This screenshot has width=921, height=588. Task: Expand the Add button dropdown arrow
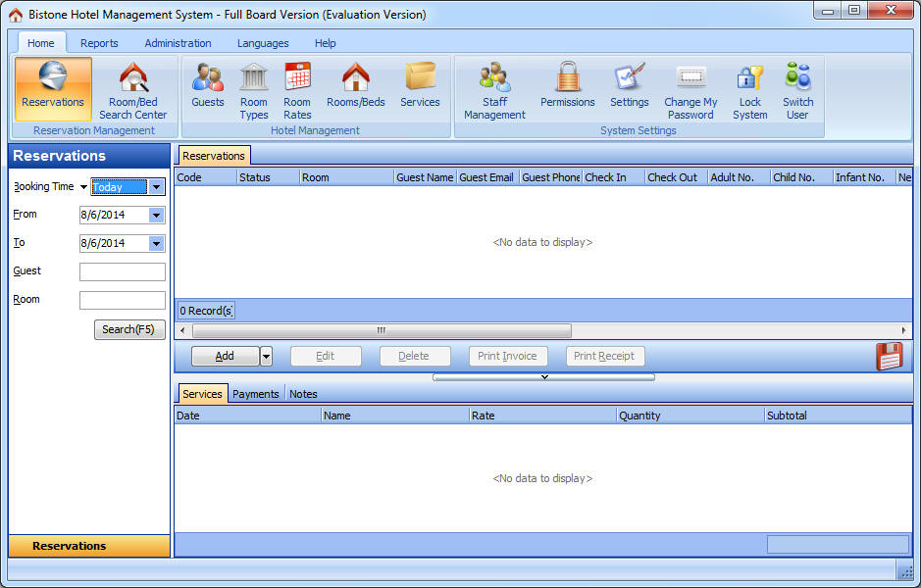[x=266, y=357]
